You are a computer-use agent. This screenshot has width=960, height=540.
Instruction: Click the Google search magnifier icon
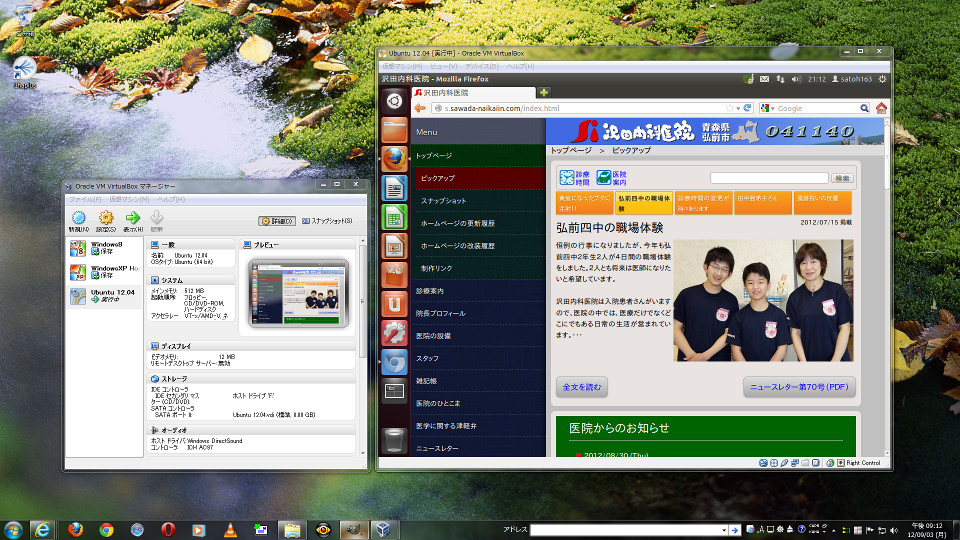tap(864, 108)
